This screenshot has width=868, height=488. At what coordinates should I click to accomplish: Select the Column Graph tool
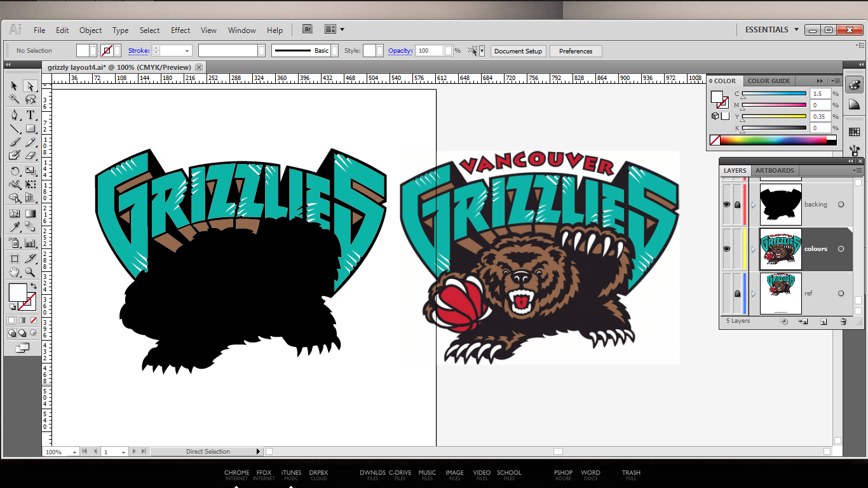[x=30, y=243]
